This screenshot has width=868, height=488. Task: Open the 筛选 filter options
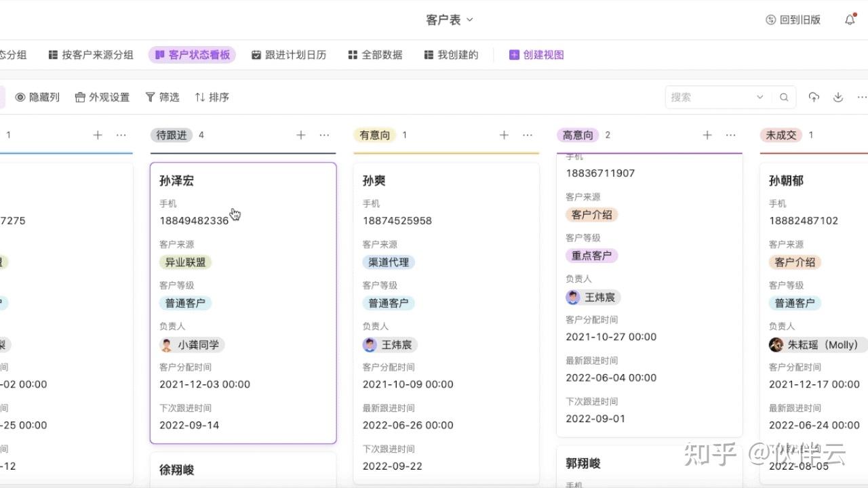point(163,98)
